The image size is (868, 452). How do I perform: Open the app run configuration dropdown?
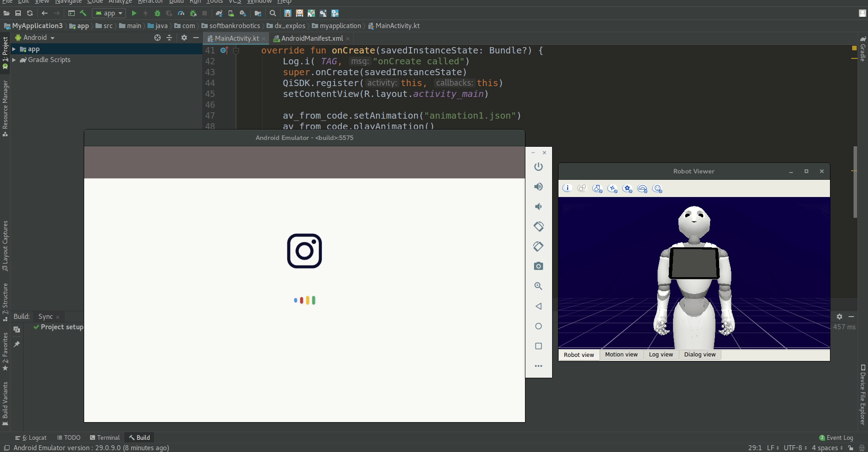[x=109, y=13]
